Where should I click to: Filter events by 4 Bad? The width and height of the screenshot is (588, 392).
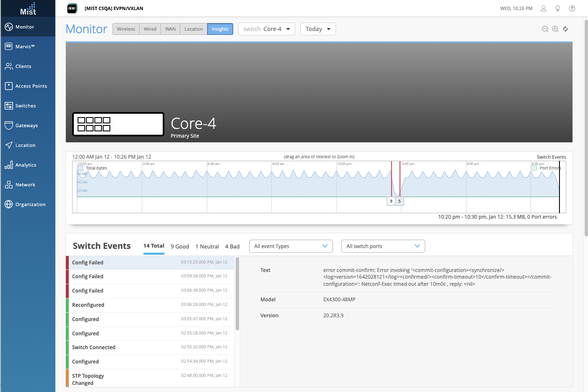[232, 247]
